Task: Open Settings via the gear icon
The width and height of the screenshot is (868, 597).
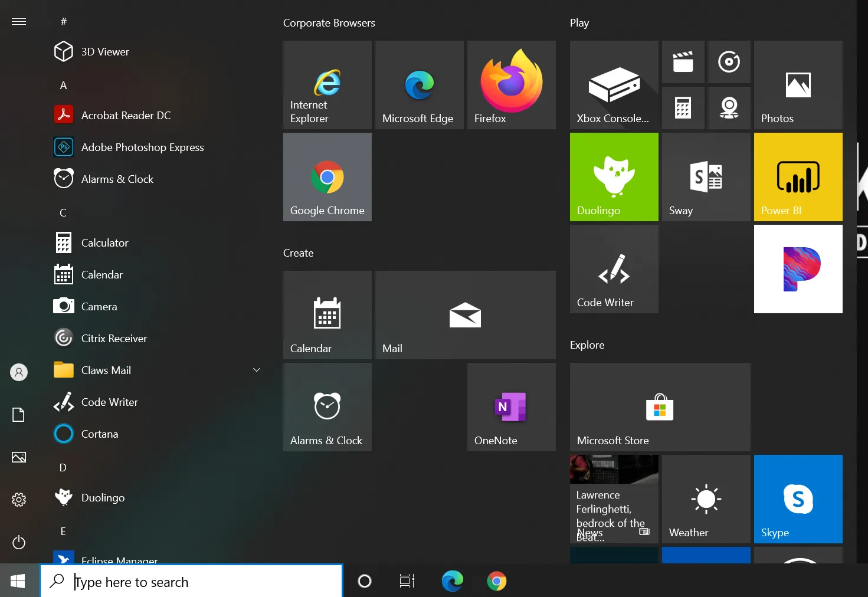Action: pos(19,500)
